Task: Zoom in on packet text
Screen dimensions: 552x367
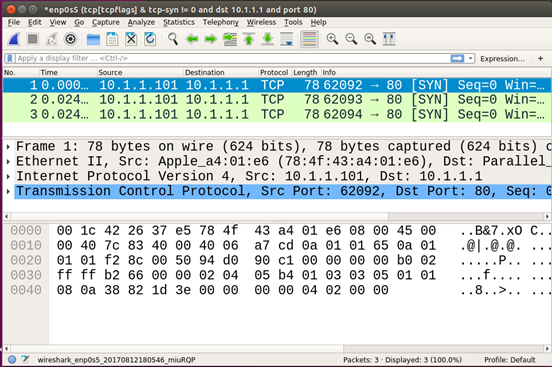Action: [332, 39]
